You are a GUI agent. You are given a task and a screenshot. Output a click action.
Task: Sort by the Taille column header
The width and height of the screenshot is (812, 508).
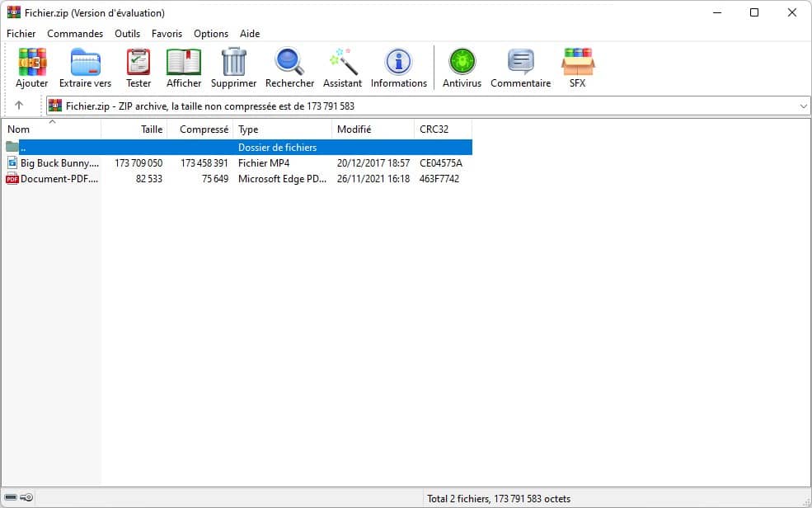(134, 129)
